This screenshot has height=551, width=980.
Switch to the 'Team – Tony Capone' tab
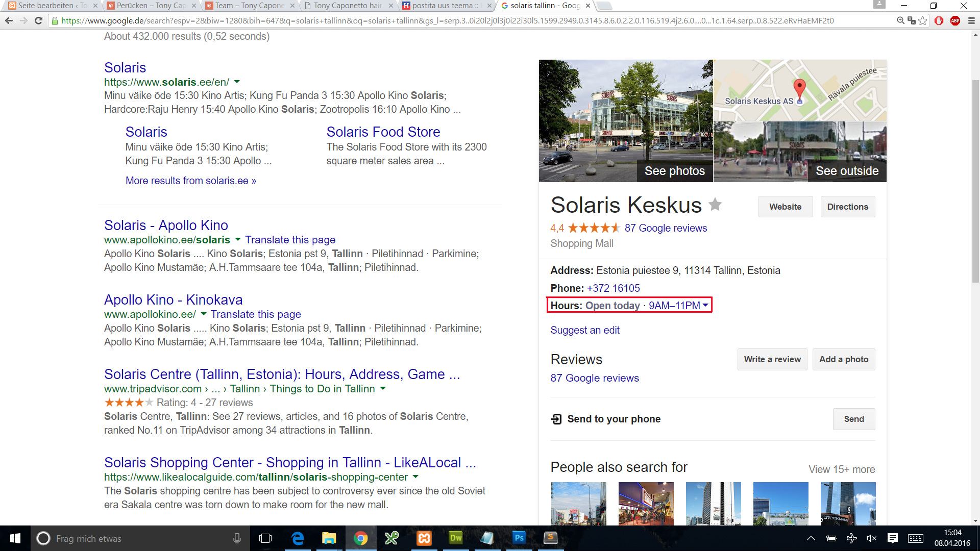pyautogui.click(x=250, y=6)
